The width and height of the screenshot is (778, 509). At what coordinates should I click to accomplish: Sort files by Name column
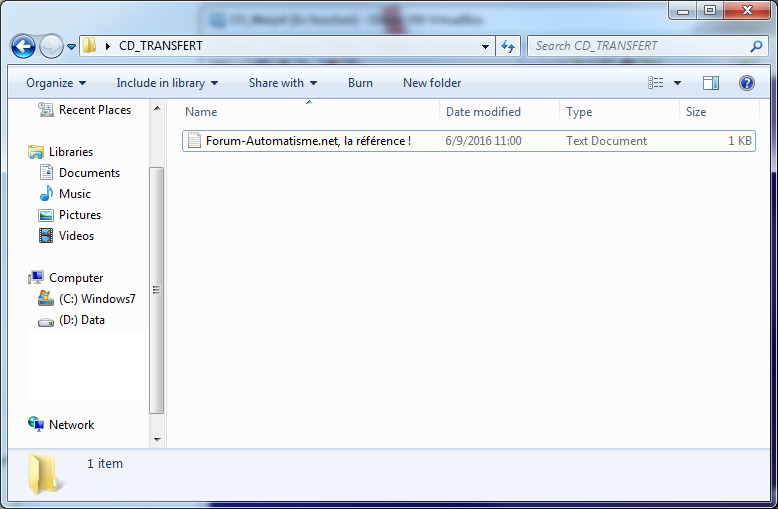[x=201, y=112]
